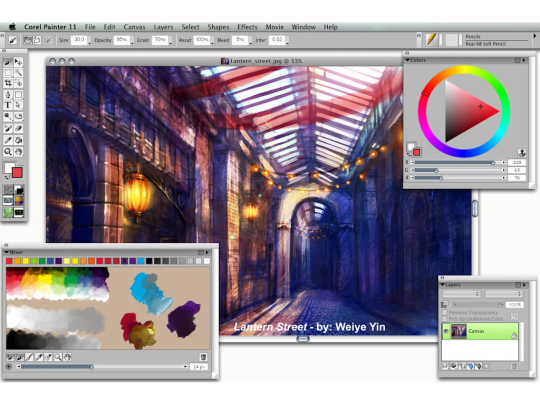Collapse the Colors panel triangle
The height and width of the screenshot is (405, 540).
click(407, 60)
